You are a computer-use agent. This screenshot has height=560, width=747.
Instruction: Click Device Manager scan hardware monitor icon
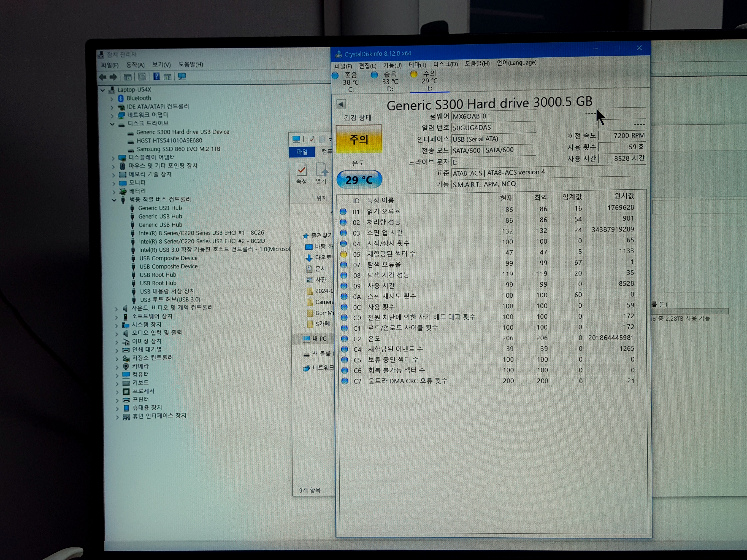tap(182, 76)
